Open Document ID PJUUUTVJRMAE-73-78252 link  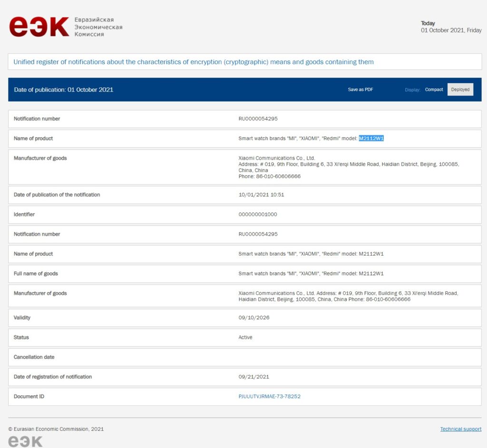coord(269,396)
